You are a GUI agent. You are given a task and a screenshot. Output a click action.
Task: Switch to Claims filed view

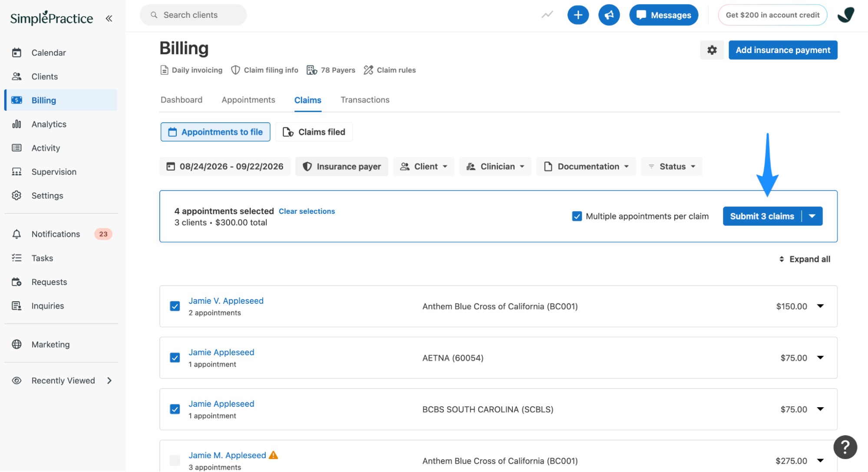pyautogui.click(x=314, y=132)
